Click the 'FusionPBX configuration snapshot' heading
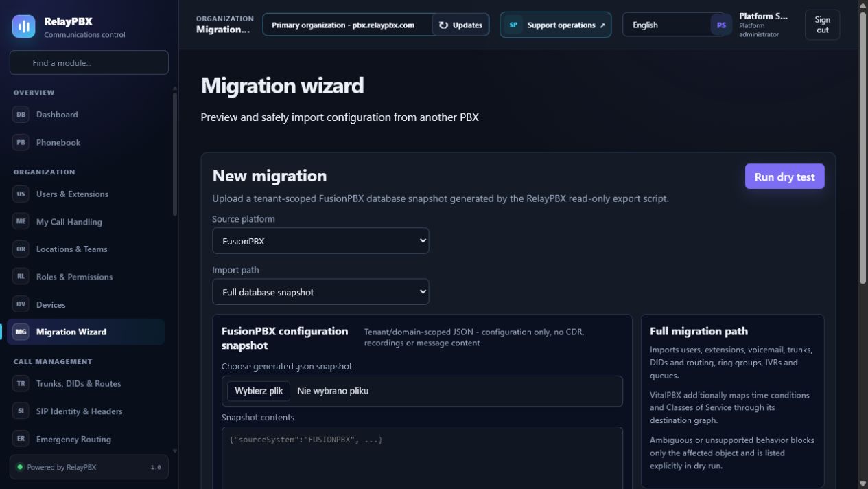The height and width of the screenshot is (489, 868). point(285,338)
